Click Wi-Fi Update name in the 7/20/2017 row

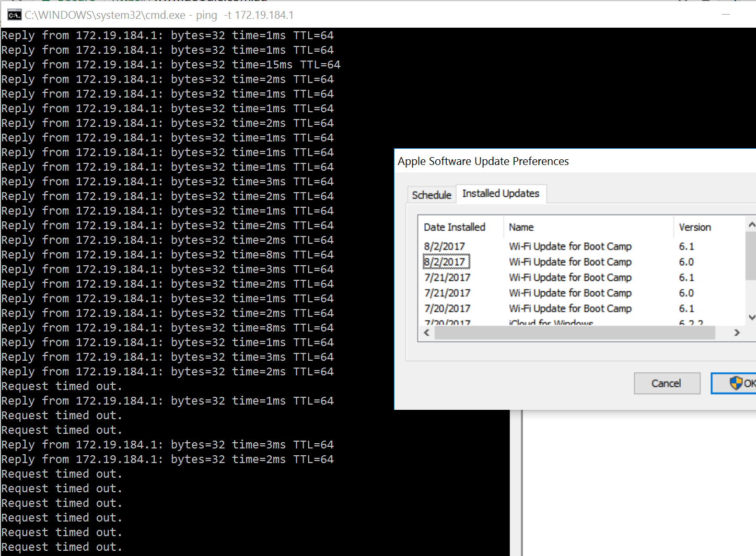pyautogui.click(x=571, y=309)
